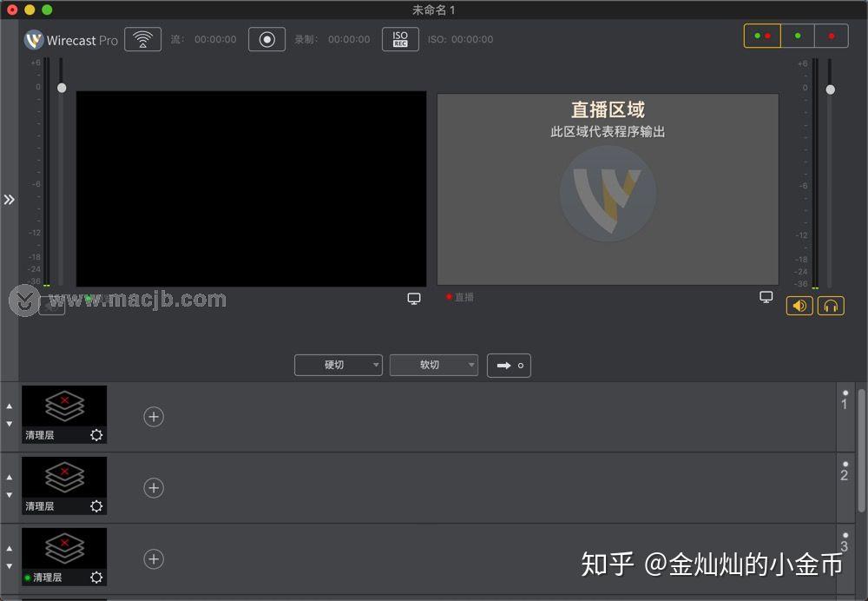Open the live output monitor icon
This screenshot has width=868, height=601.
[766, 296]
